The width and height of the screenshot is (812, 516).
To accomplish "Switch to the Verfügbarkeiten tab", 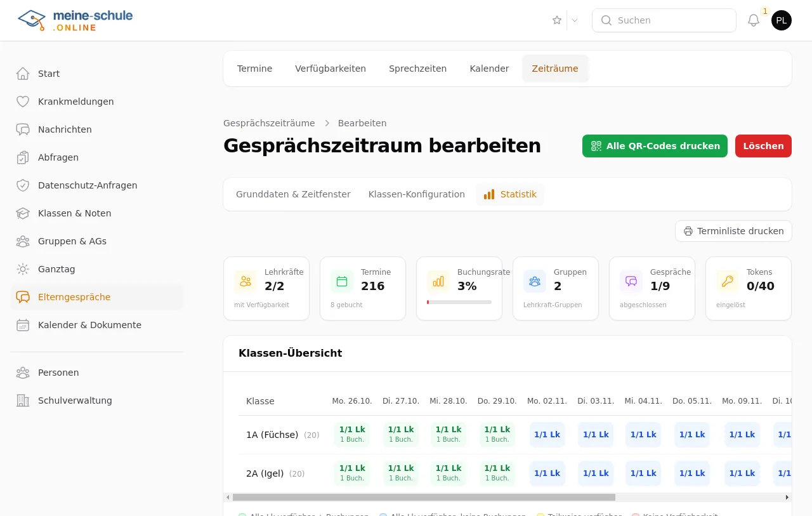I will tap(331, 69).
